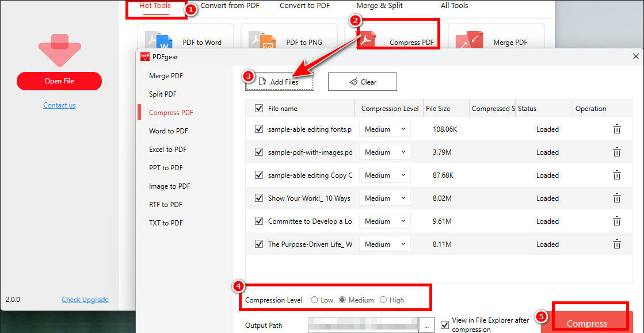Select Compress PDF in sidebar
The width and height of the screenshot is (644, 333).
[171, 113]
